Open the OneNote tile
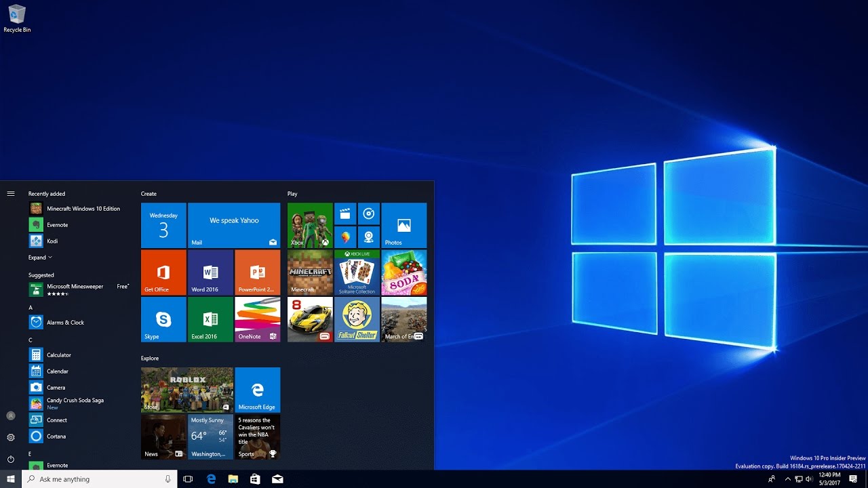Viewport: 868px width, 488px height. (257, 319)
